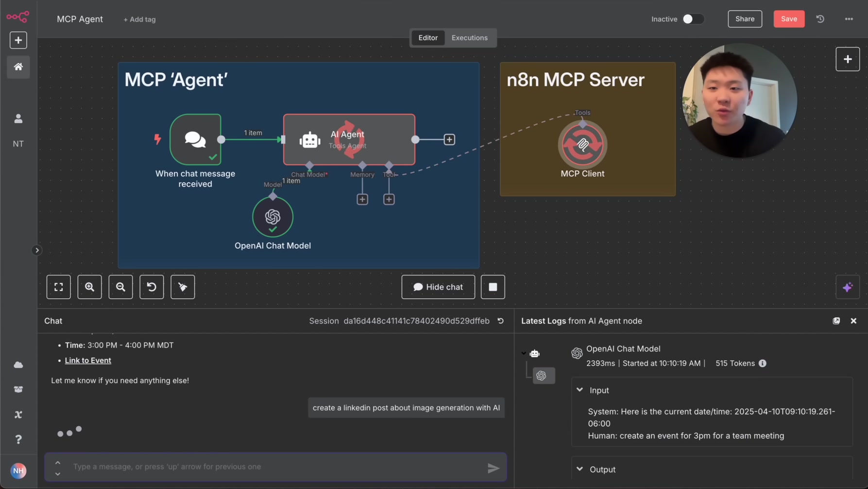
Task: Open the personal user icon in sidebar
Action: tap(18, 118)
